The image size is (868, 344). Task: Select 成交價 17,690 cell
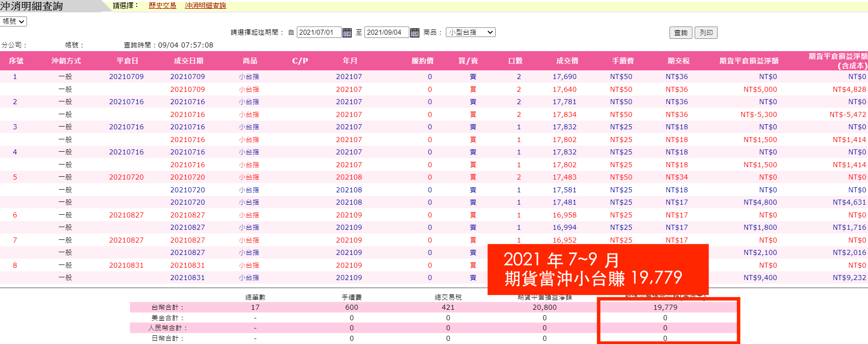pos(564,77)
